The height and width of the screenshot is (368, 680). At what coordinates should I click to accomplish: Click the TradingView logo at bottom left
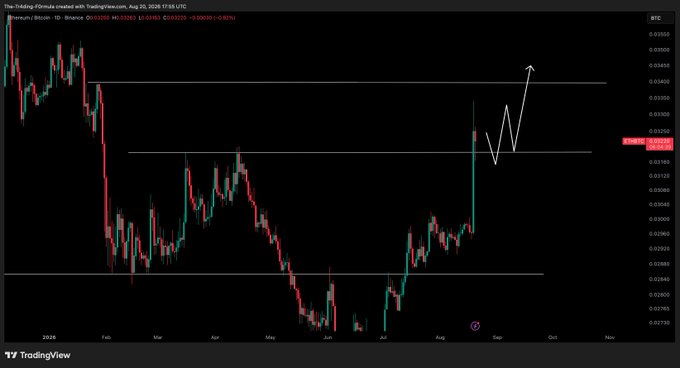click(x=38, y=355)
